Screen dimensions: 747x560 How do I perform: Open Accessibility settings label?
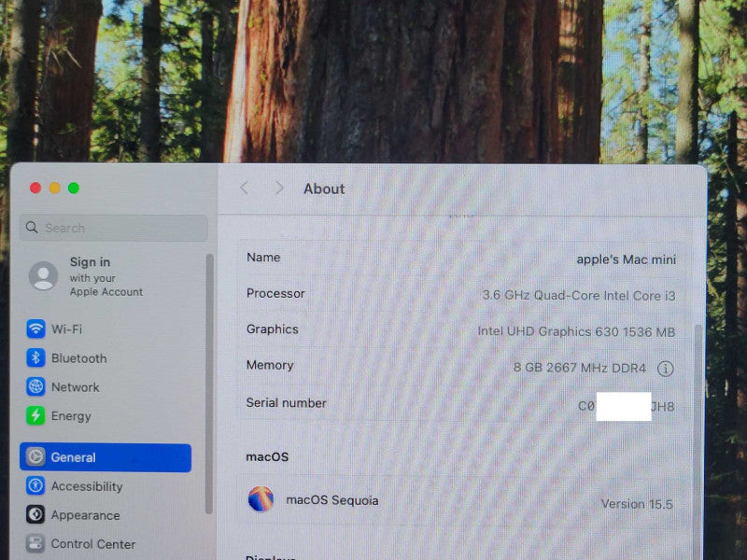(87, 486)
